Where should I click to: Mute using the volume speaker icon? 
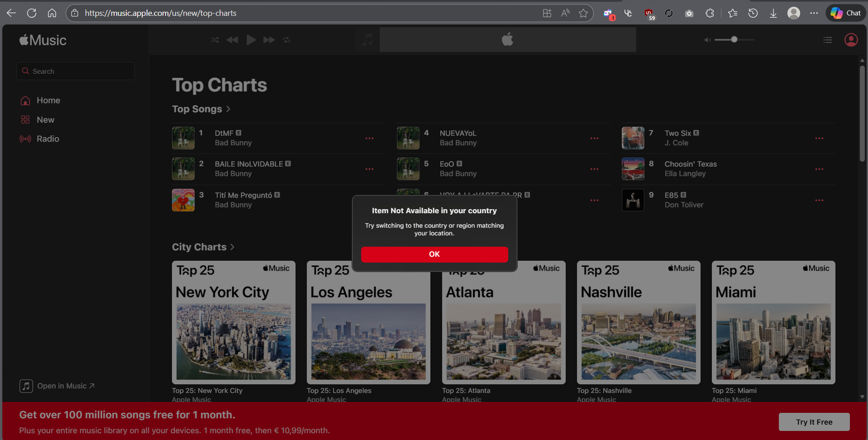tap(707, 40)
